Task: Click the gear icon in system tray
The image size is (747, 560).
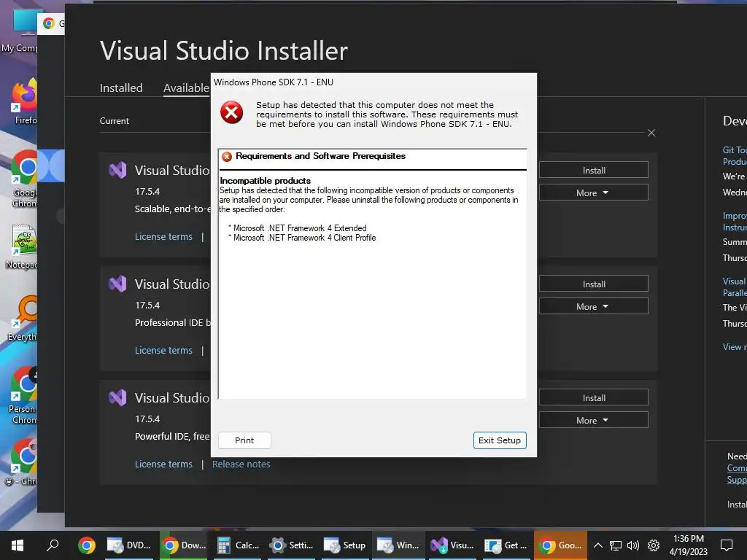Action: pos(654,545)
